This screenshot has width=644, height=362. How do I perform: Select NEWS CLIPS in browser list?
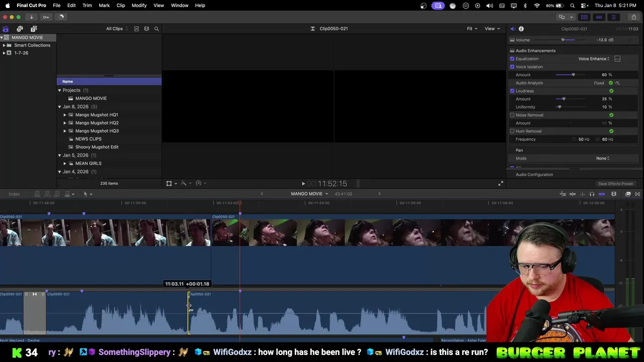(88, 139)
